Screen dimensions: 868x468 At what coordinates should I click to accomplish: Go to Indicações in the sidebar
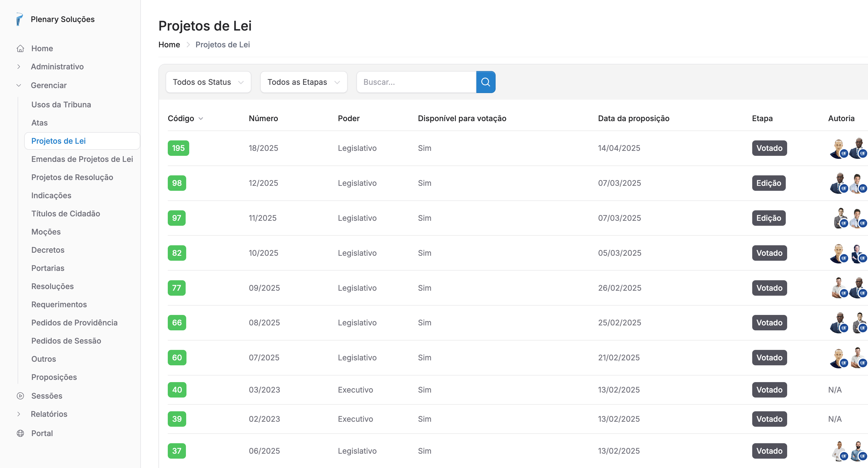pyautogui.click(x=51, y=195)
